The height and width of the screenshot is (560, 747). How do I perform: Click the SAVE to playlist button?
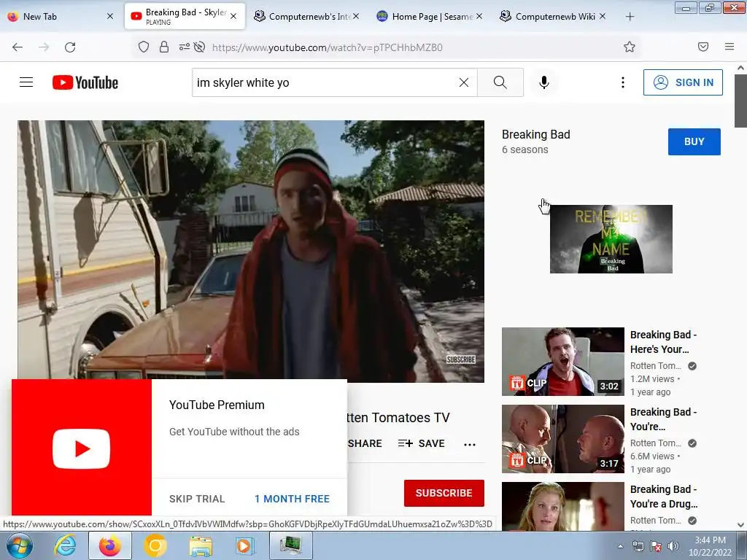point(421,443)
